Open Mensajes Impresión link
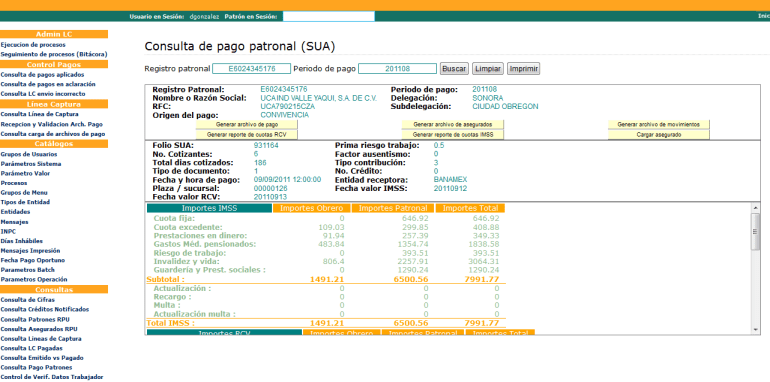 coord(30,250)
